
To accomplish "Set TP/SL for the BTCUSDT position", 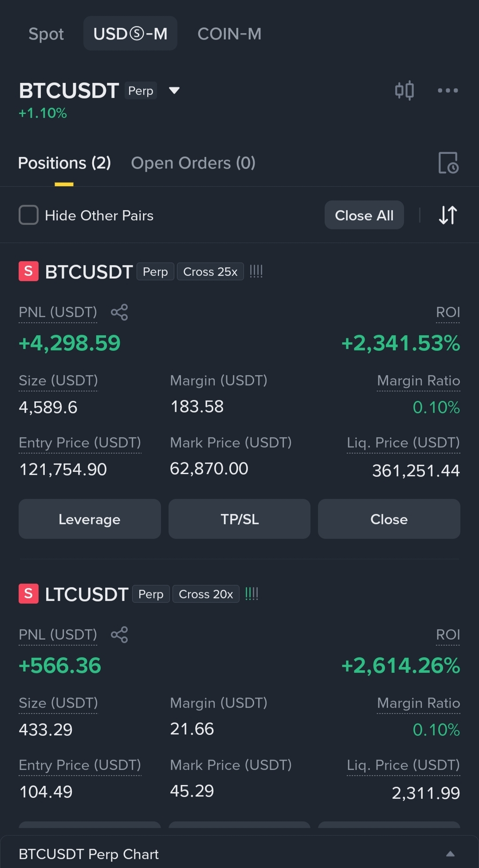I will (239, 519).
